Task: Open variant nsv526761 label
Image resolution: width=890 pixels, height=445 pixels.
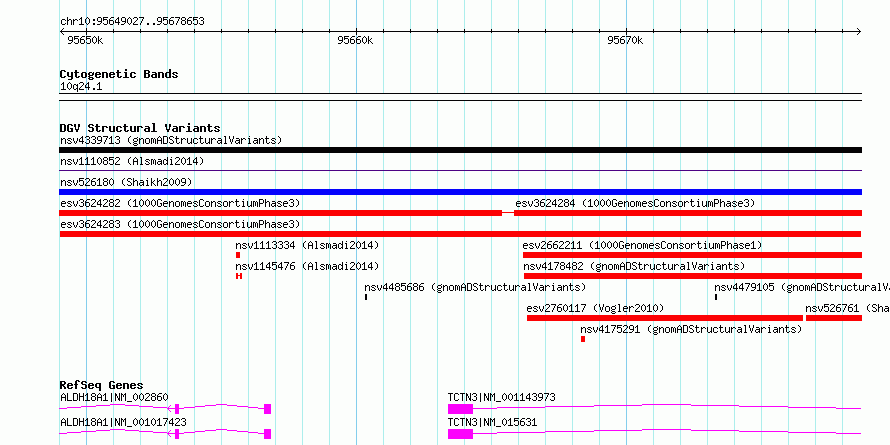Action: coord(847,308)
